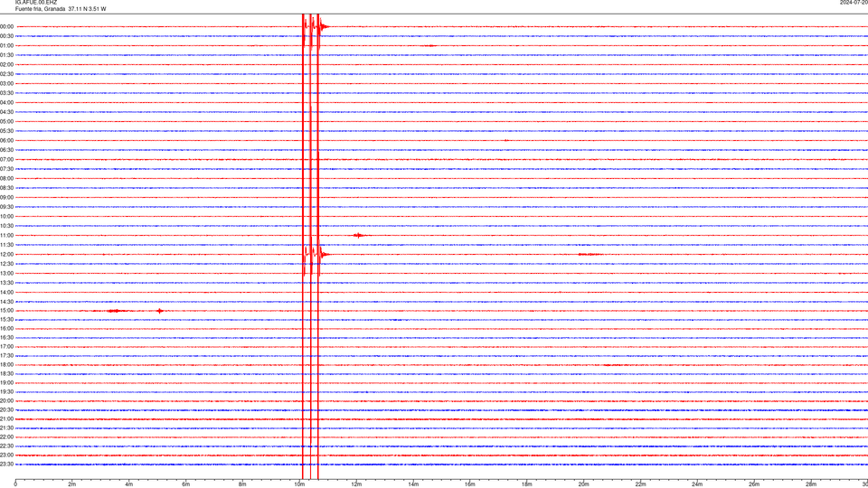Click the 2m tick label on time axis
The width and height of the screenshot is (868, 488).
point(72,484)
